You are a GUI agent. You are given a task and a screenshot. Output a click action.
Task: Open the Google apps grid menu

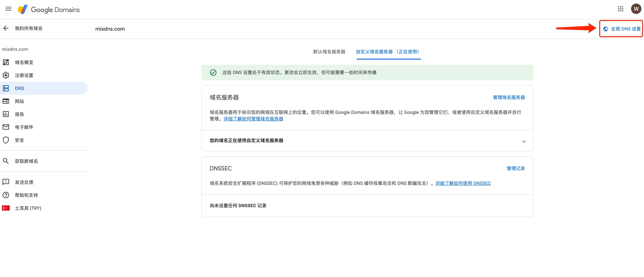621,9
